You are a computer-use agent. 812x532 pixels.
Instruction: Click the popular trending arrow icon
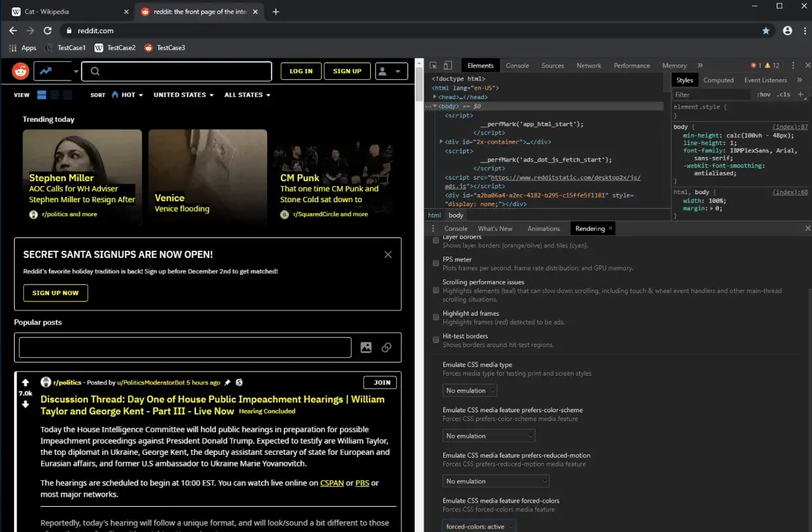[45, 71]
